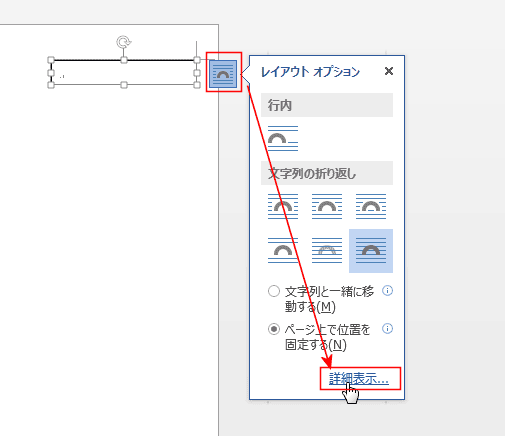Open the info tip for 文字列と一緒に移動する
Screen dimensions: 505x436
point(387,291)
